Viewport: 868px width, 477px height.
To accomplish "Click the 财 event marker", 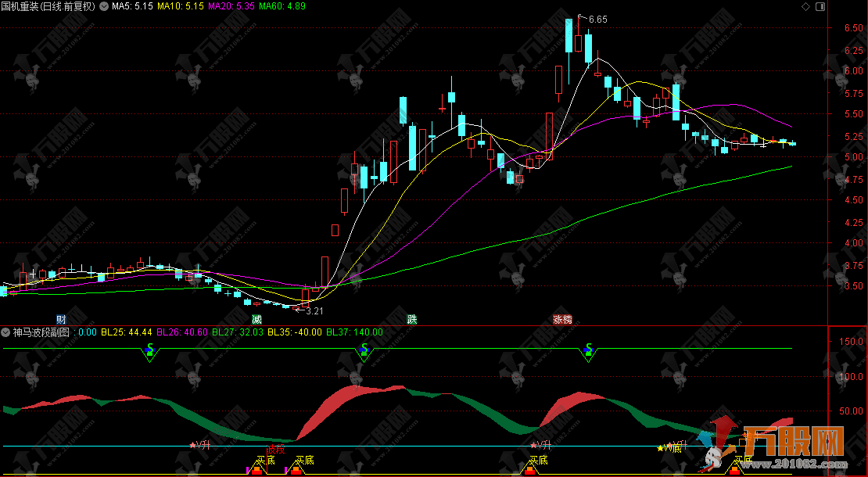I will (61, 319).
